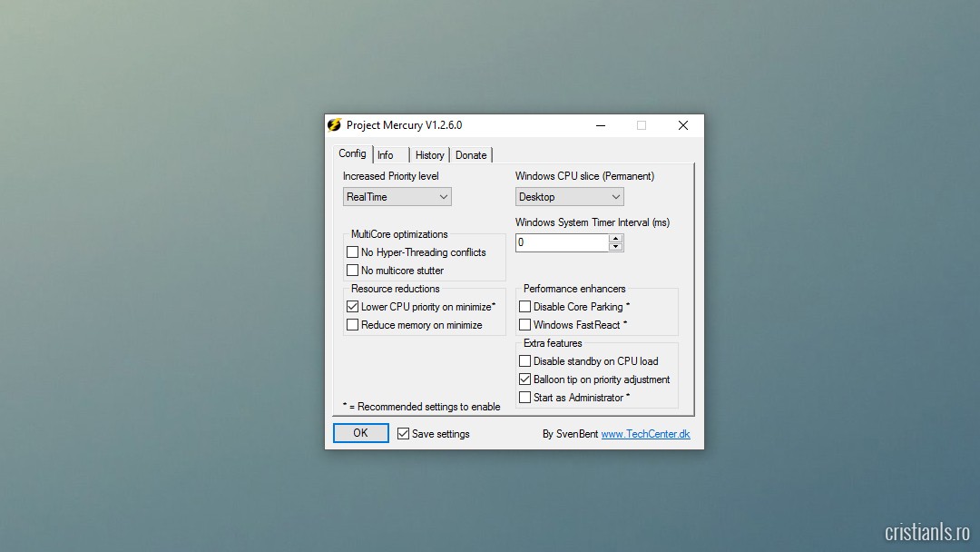The width and height of the screenshot is (980, 552).
Task: Click the 'Increased Priority level' label
Action: (x=390, y=175)
